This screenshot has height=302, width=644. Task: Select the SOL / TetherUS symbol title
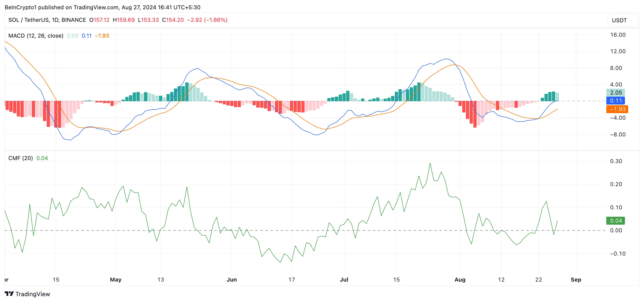(47, 20)
